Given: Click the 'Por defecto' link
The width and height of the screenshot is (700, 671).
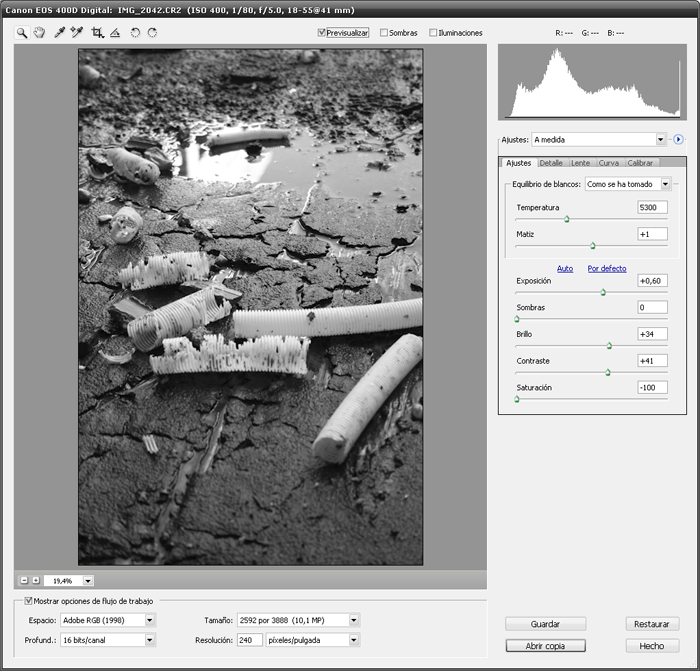Looking at the screenshot, I should click(x=607, y=268).
